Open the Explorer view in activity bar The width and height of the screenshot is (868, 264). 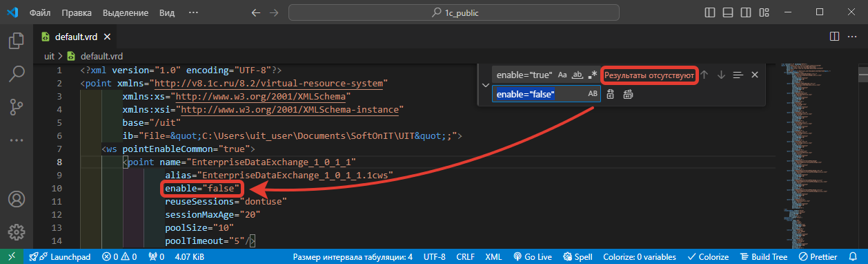(x=17, y=41)
